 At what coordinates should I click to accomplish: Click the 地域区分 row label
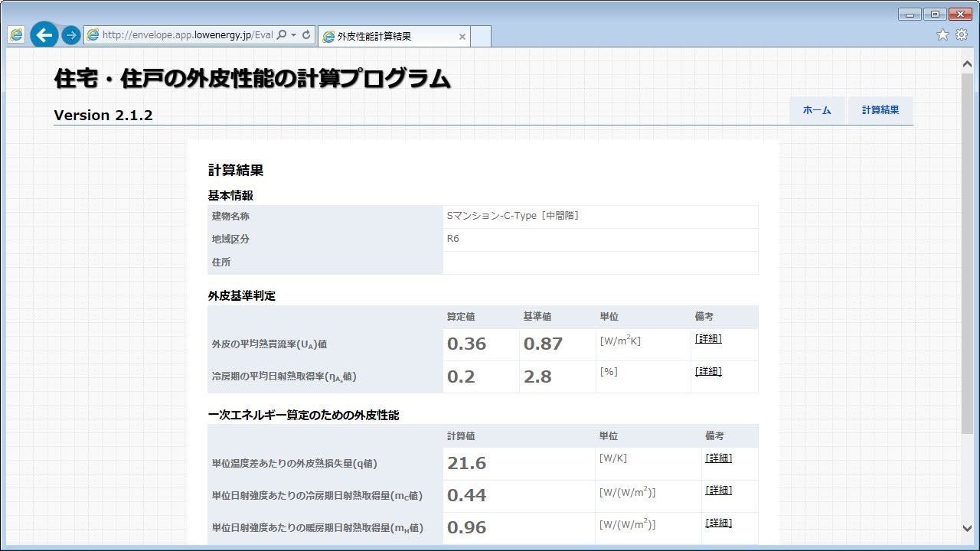tap(230, 240)
